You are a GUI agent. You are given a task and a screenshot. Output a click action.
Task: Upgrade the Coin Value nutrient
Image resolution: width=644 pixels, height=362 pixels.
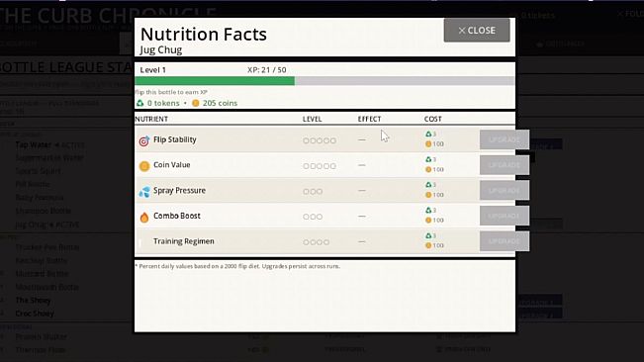coord(504,165)
